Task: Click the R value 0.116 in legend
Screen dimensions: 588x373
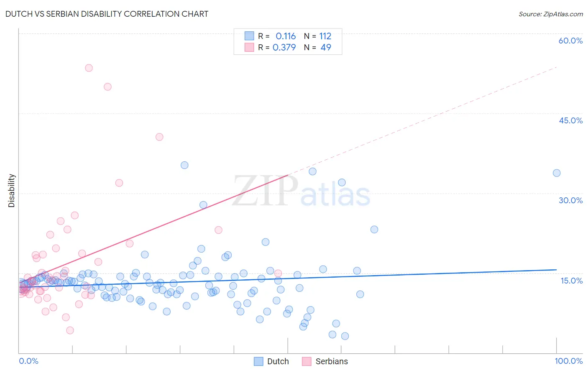Action: tap(286, 36)
